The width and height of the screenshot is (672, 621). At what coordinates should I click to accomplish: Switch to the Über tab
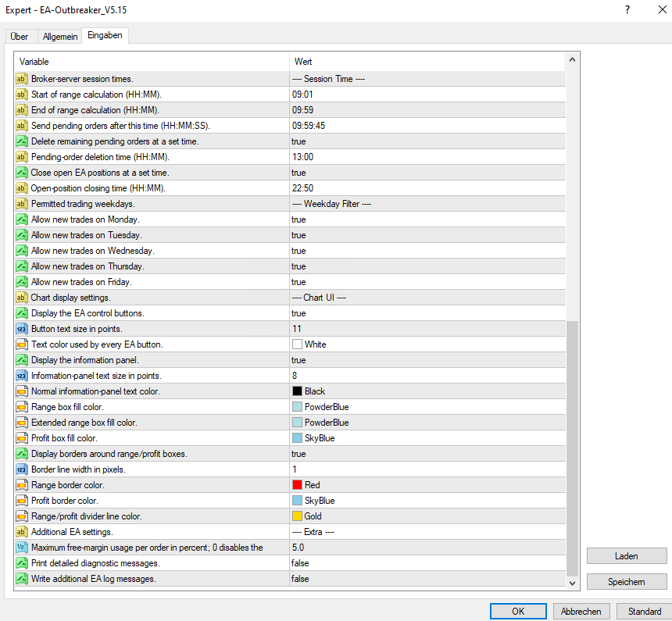click(x=20, y=37)
